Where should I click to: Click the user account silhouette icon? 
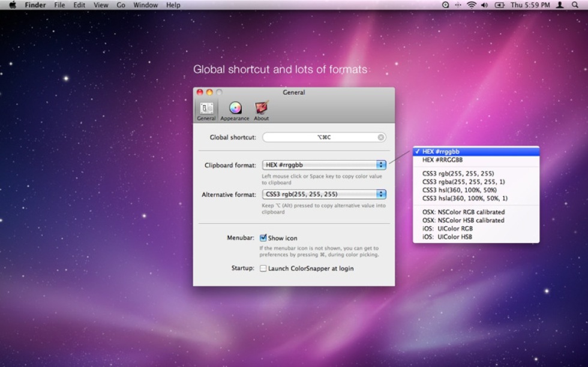560,5
